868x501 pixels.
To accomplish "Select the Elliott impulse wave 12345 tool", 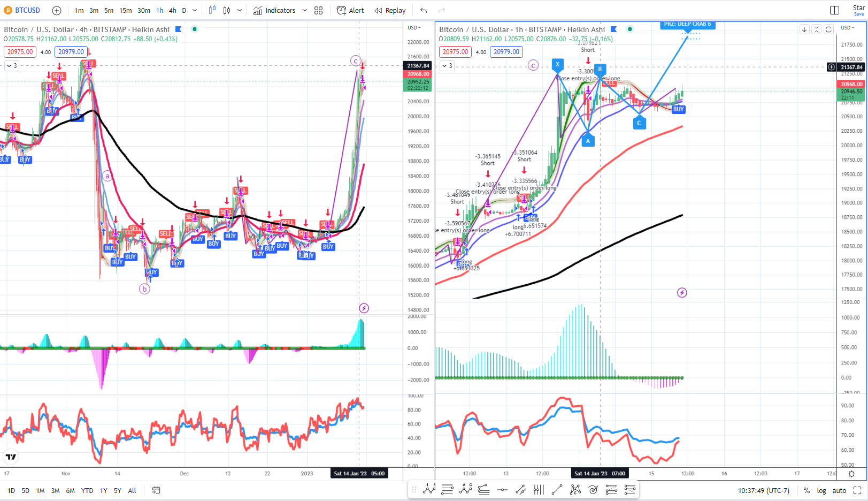I will point(429,489).
